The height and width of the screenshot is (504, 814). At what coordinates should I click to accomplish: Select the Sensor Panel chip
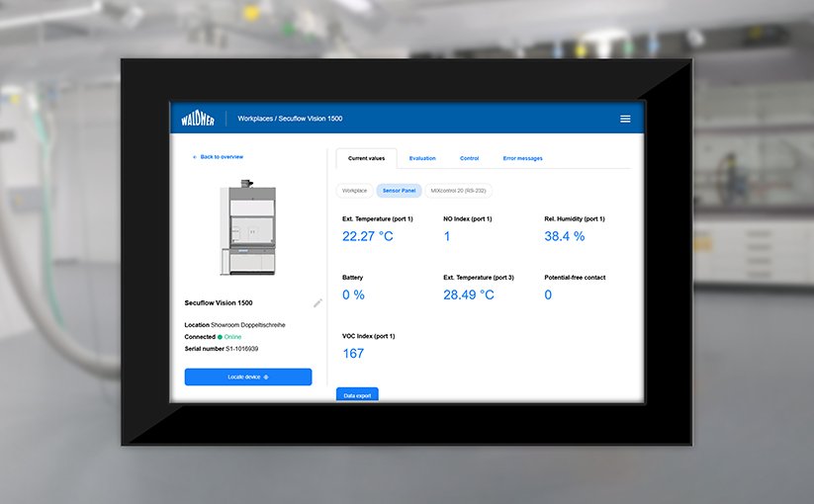point(400,191)
